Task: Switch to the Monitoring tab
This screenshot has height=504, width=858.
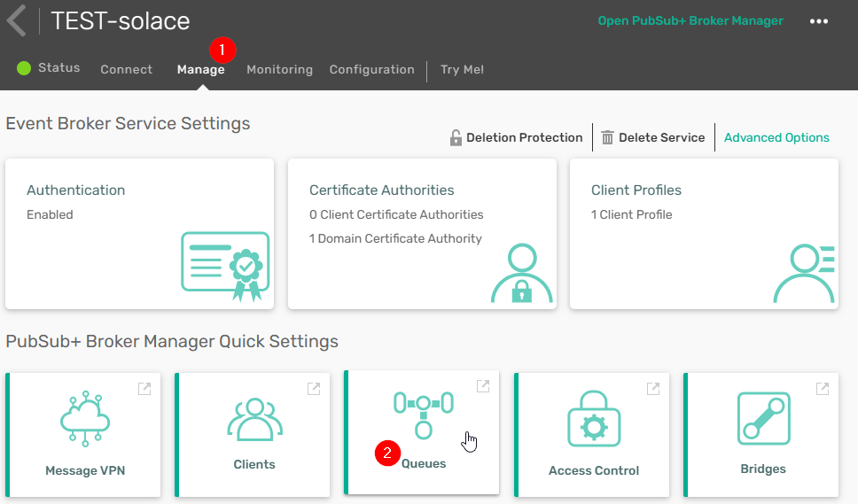Action: tap(279, 69)
